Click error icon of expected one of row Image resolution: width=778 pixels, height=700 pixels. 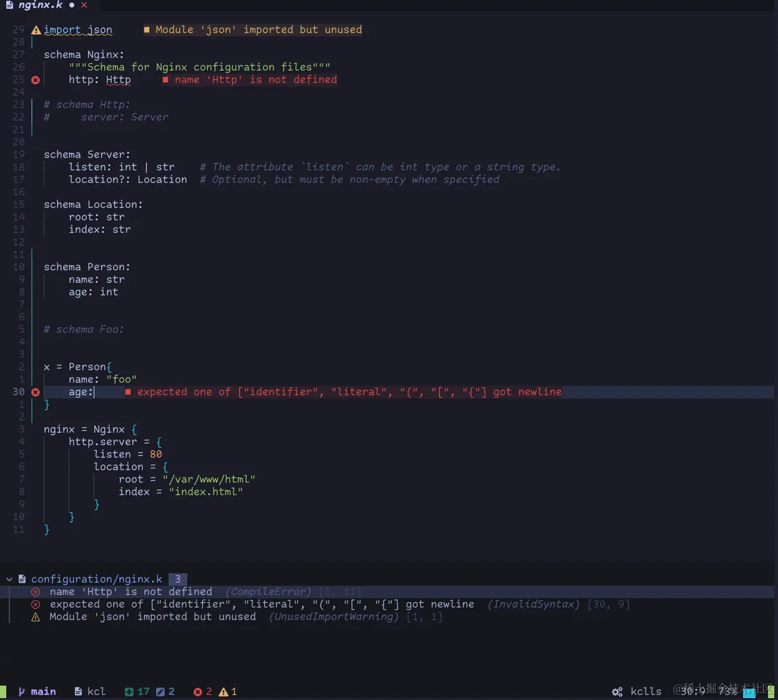click(36, 604)
